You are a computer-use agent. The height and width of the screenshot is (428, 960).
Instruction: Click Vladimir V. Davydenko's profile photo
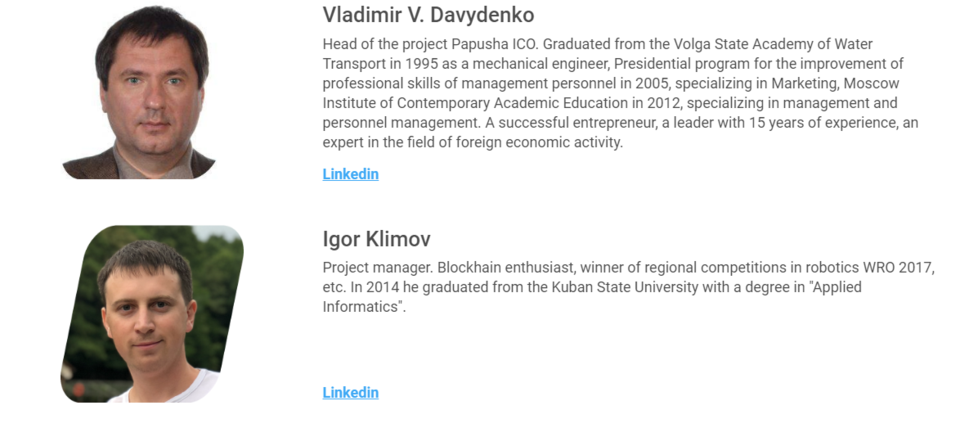[x=140, y=92]
